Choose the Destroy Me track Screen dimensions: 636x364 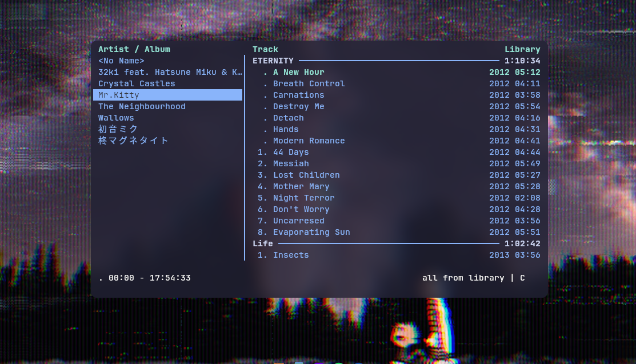[298, 106]
